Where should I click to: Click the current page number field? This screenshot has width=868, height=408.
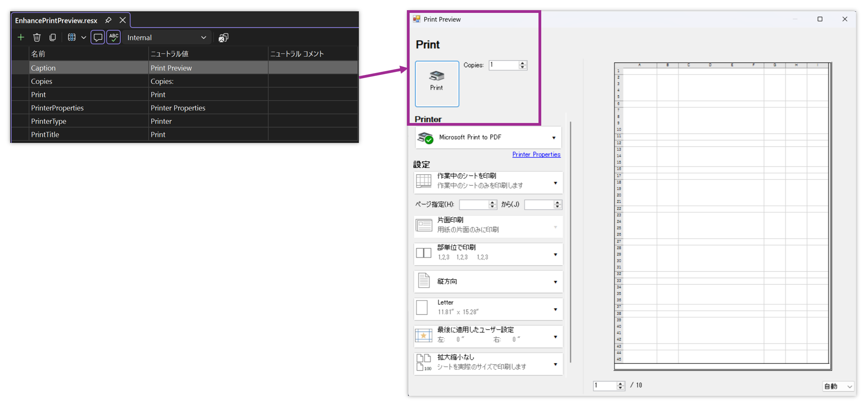605,385
